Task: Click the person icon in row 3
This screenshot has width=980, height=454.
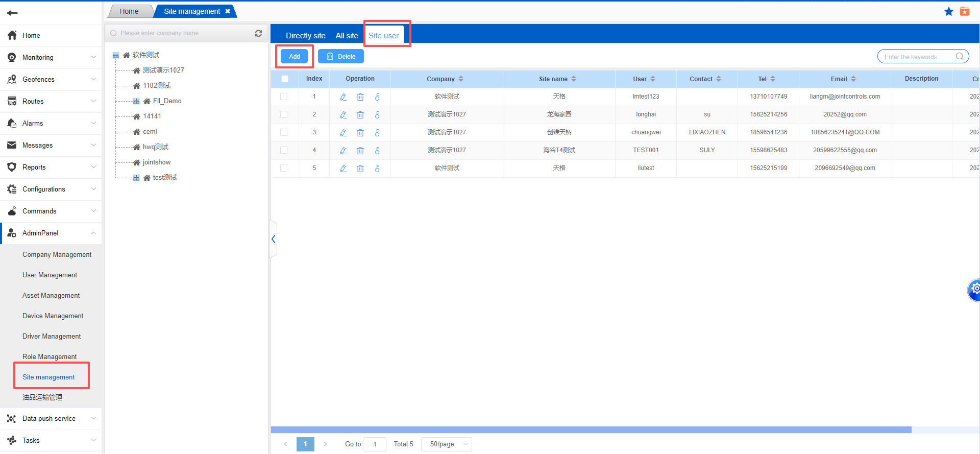Action: pos(377,133)
